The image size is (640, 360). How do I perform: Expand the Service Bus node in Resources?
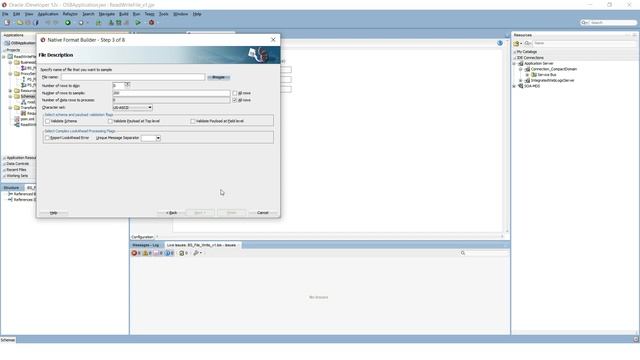527,75
